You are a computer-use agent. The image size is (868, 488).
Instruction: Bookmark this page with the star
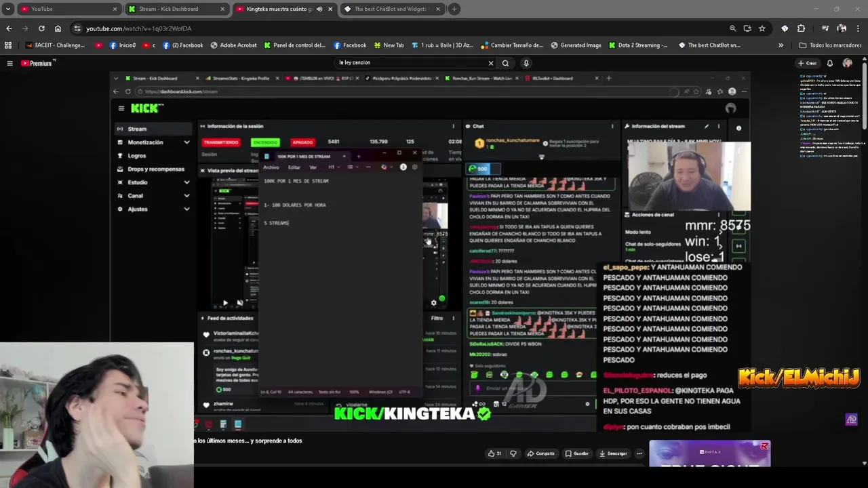[762, 28]
